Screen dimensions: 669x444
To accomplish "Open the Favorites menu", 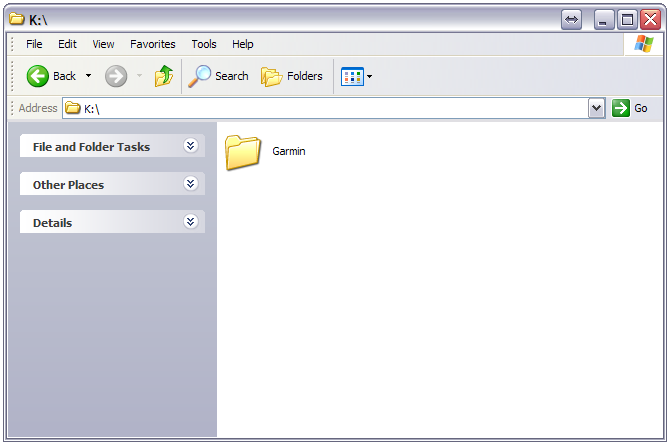I will pyautogui.click(x=152, y=44).
